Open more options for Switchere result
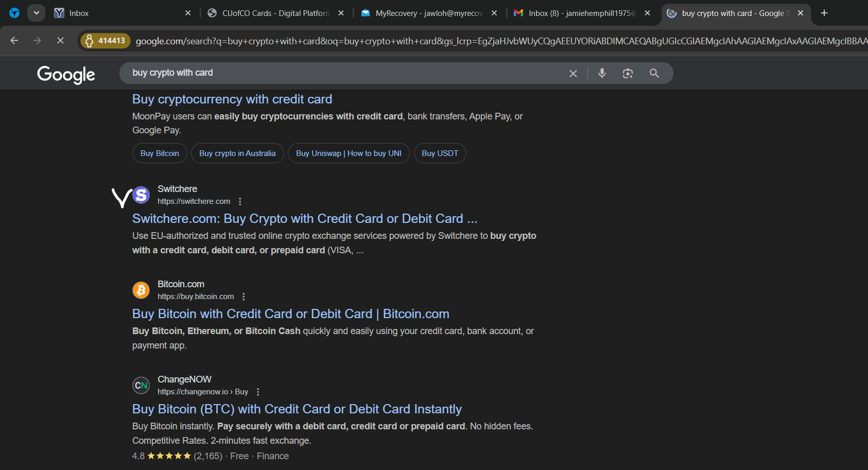Image resolution: width=868 pixels, height=470 pixels. (x=240, y=201)
